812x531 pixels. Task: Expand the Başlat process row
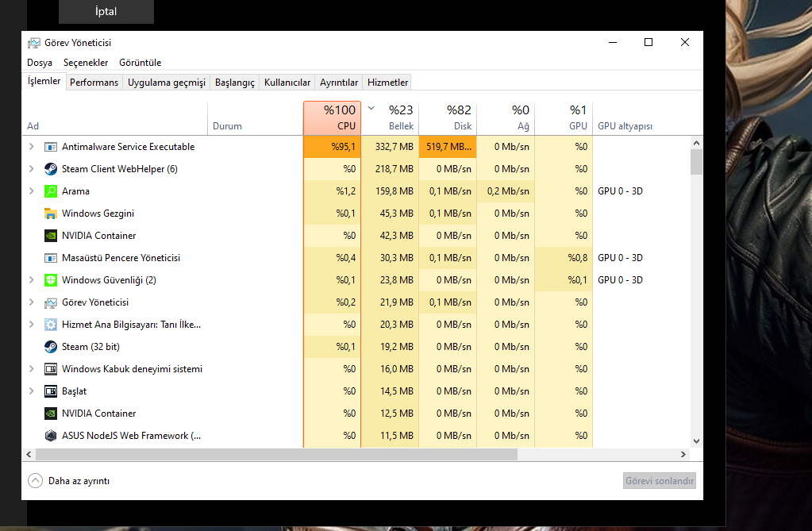point(32,391)
